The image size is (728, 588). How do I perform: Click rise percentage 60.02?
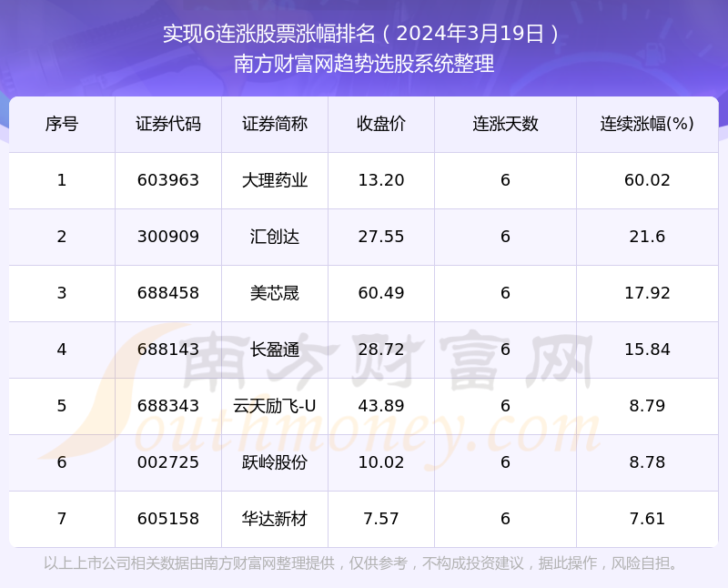pyautogui.click(x=647, y=180)
